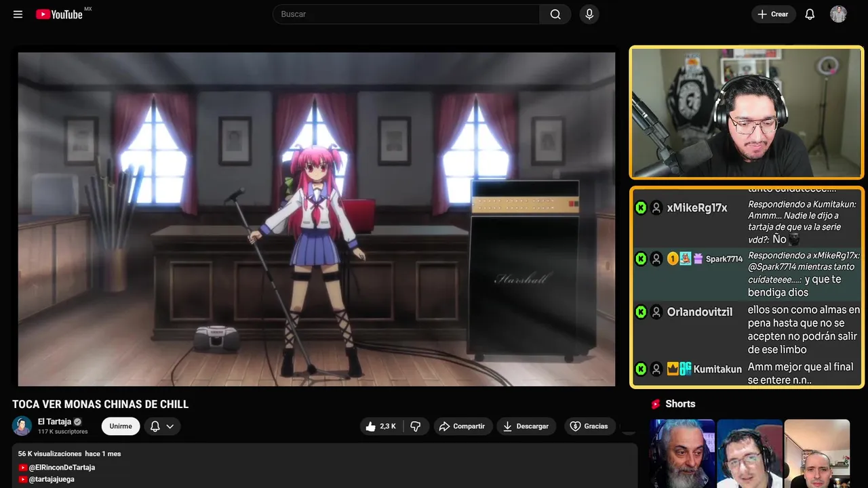
Task: Click the download arrow icon
Action: [x=507, y=426]
